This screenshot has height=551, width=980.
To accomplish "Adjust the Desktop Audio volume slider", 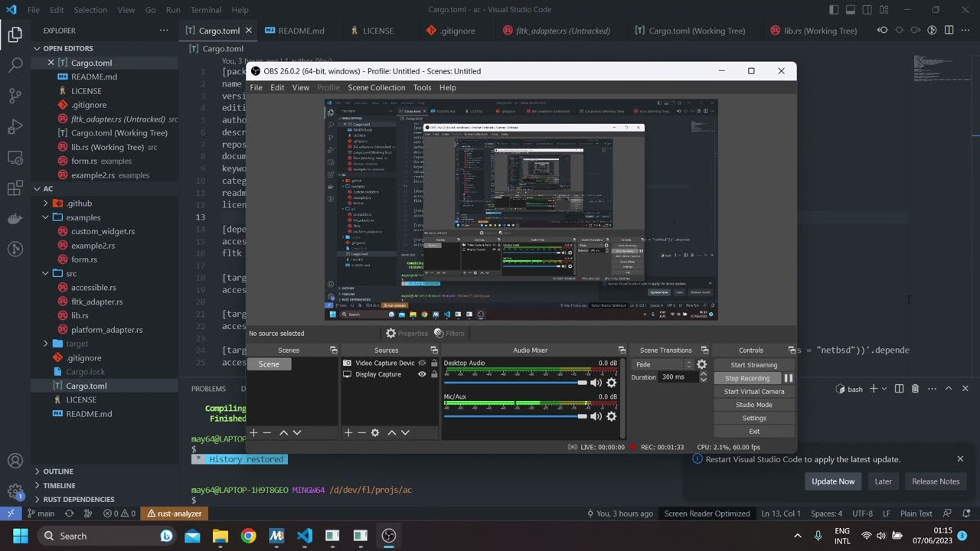I will point(515,383).
